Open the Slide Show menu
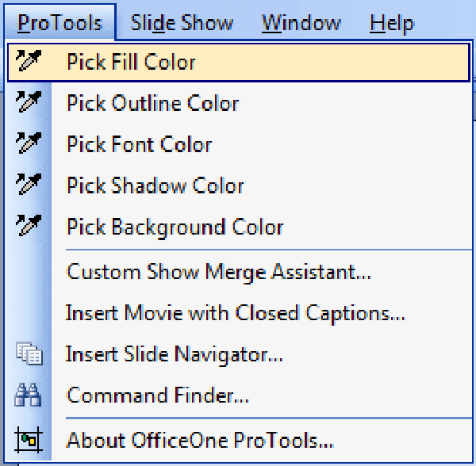This screenshot has width=476, height=466. [x=182, y=22]
